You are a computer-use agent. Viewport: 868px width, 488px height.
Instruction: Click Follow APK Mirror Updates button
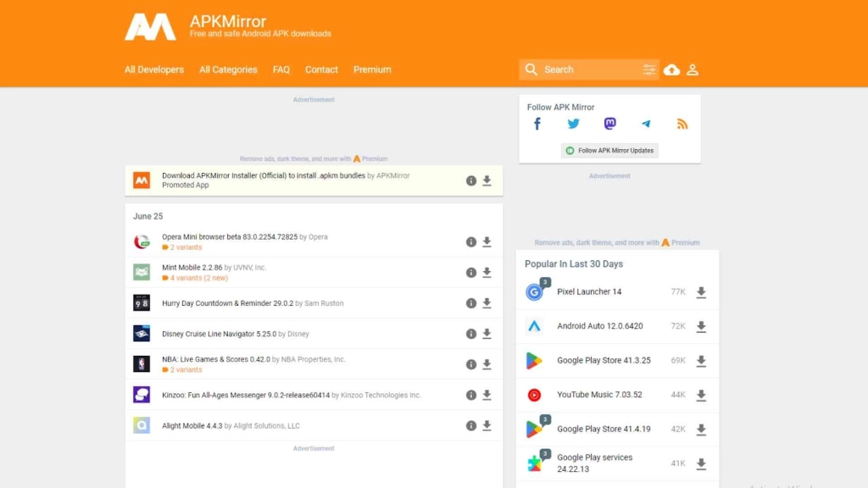609,151
